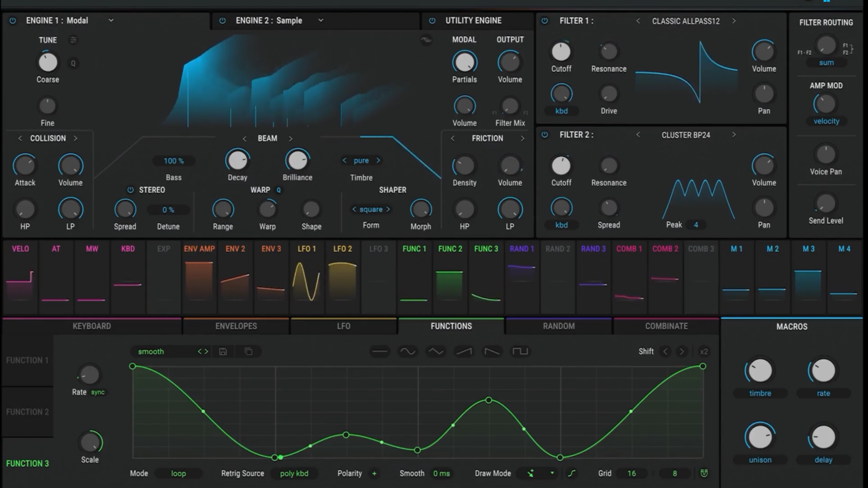Open the Tune settings icon

(73, 40)
